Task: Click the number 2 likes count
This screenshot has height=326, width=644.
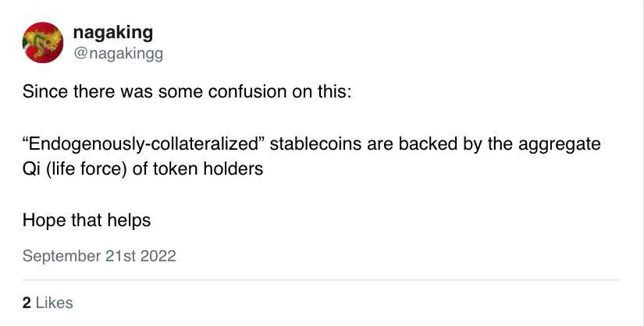Action: click(x=27, y=303)
